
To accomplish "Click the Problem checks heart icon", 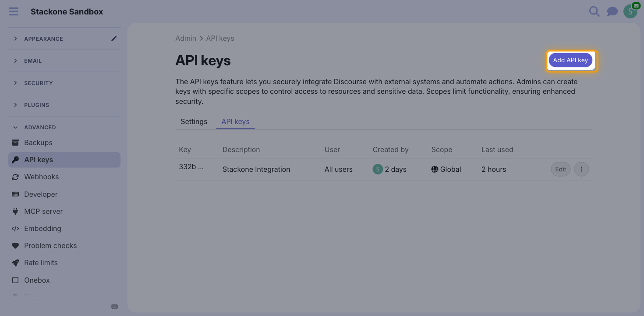I will coord(15,245).
